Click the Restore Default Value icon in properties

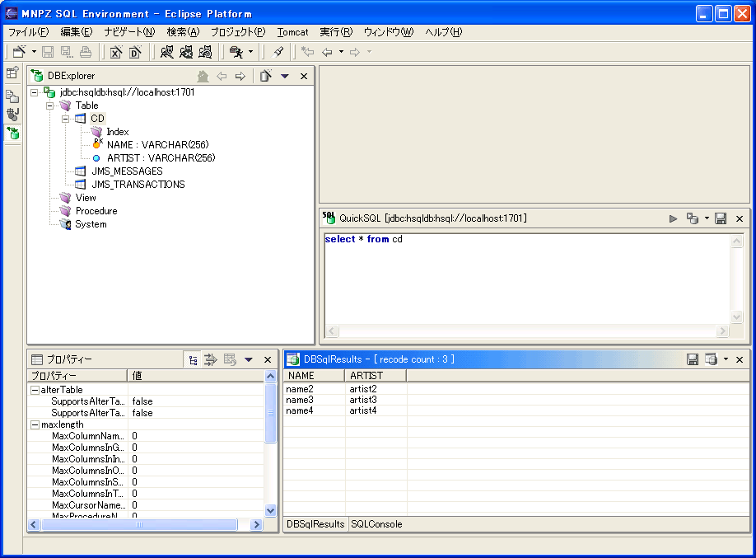click(230, 359)
